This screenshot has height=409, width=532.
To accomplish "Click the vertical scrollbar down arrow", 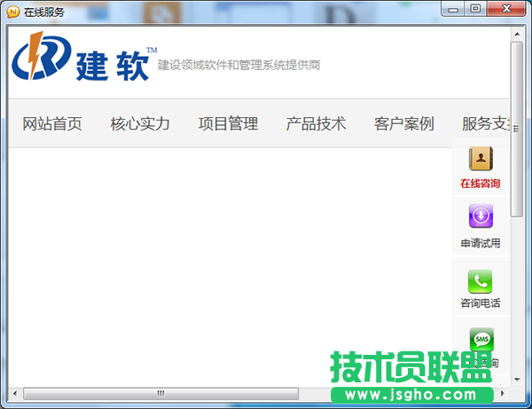I will click(x=517, y=378).
